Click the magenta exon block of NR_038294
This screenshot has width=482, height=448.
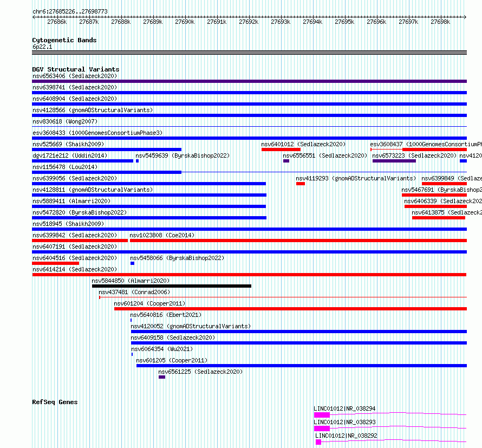point(322,415)
